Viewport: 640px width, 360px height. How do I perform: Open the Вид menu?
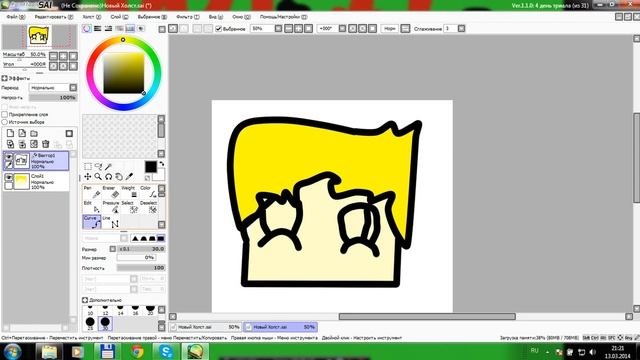(216, 17)
